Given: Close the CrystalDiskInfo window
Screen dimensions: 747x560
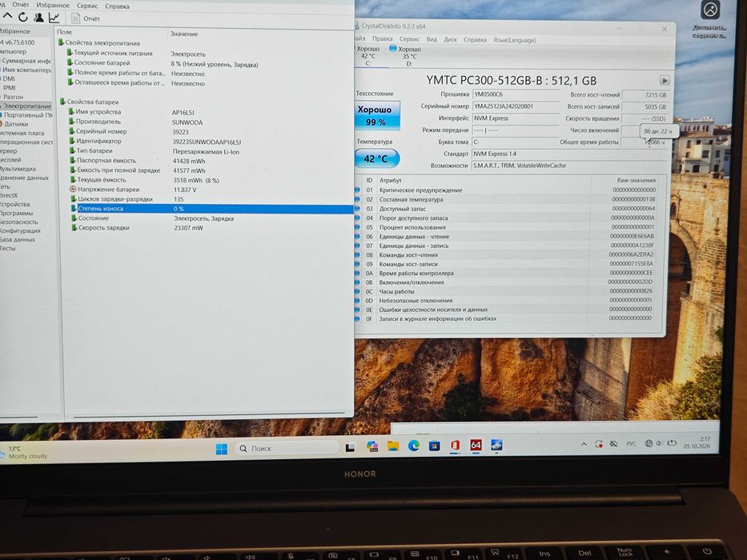Looking at the screenshot, I should pos(664,30).
